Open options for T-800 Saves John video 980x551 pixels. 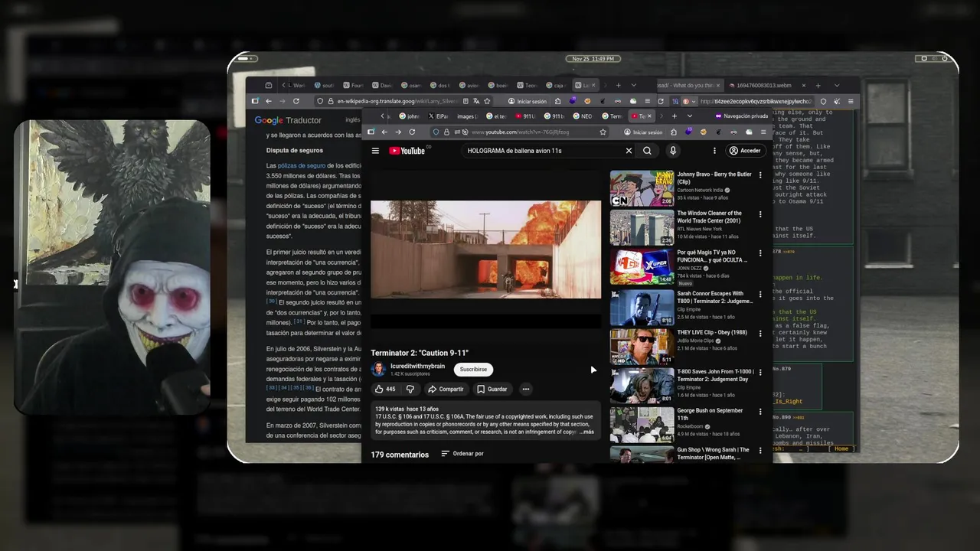tap(760, 373)
